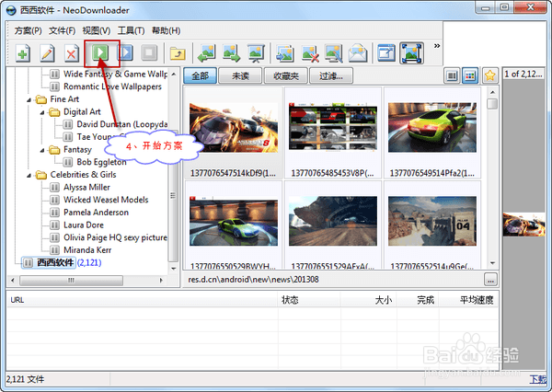
Task: Switch to the details list view icon
Action: pos(452,75)
